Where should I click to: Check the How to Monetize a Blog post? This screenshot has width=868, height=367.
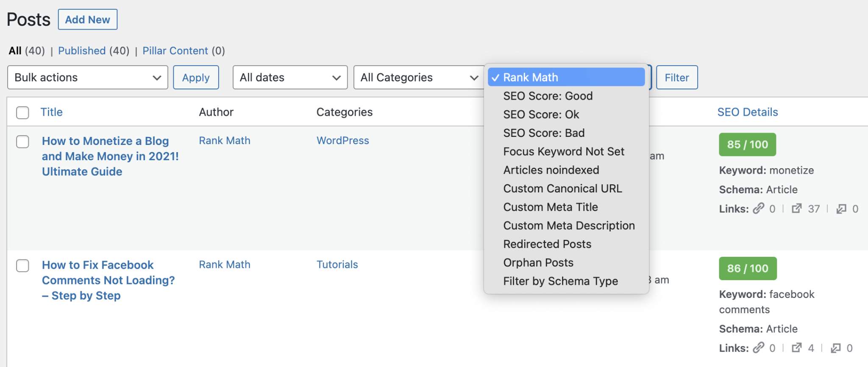pyautogui.click(x=22, y=142)
